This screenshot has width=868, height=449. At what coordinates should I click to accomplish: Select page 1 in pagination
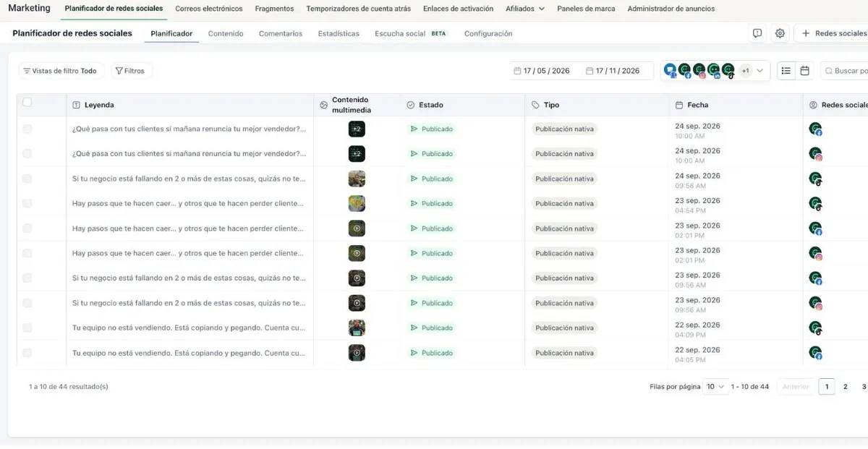827,387
